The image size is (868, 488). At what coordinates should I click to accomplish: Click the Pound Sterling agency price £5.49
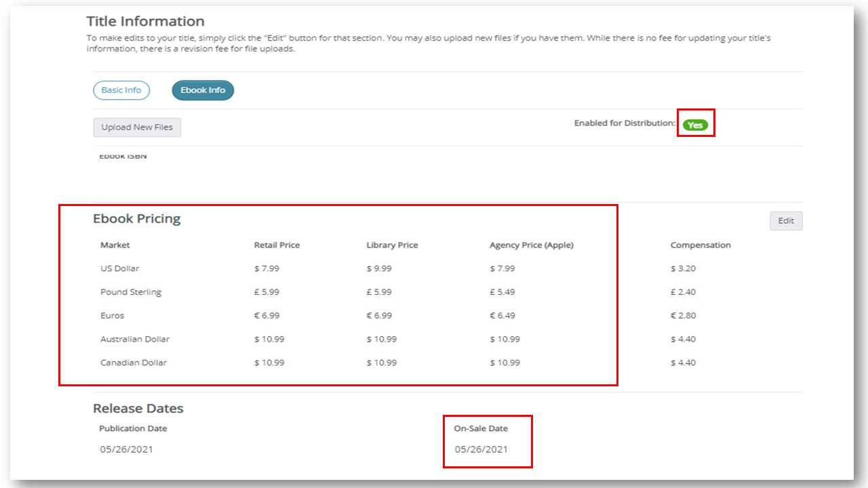coord(502,292)
